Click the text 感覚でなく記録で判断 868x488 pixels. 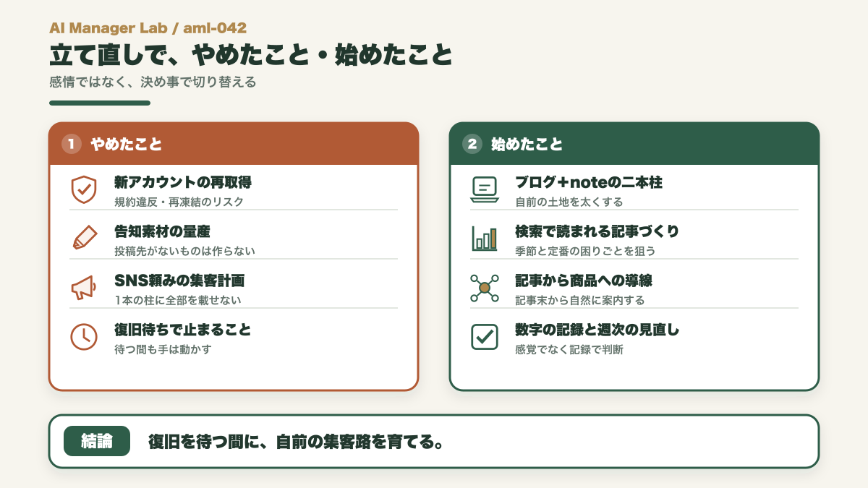point(569,349)
